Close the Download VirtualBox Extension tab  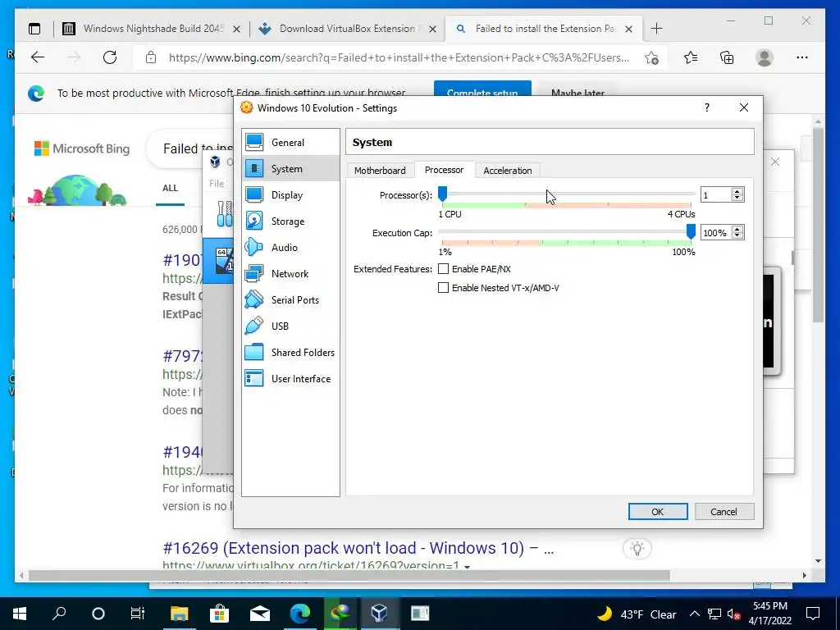click(x=433, y=29)
